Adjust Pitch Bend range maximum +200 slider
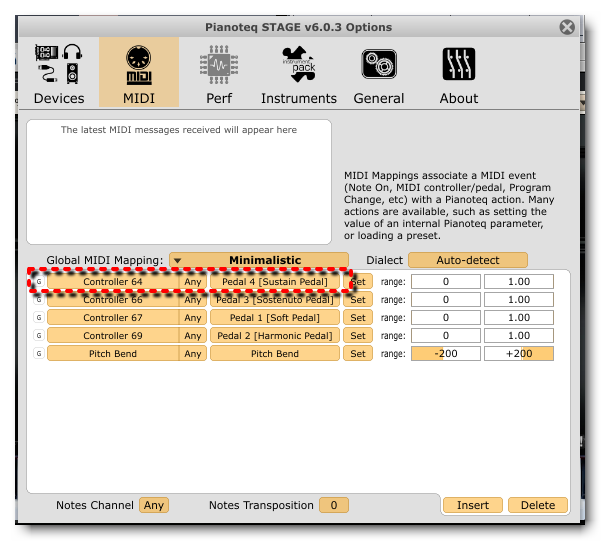This screenshot has height=552, width=612. [x=519, y=353]
